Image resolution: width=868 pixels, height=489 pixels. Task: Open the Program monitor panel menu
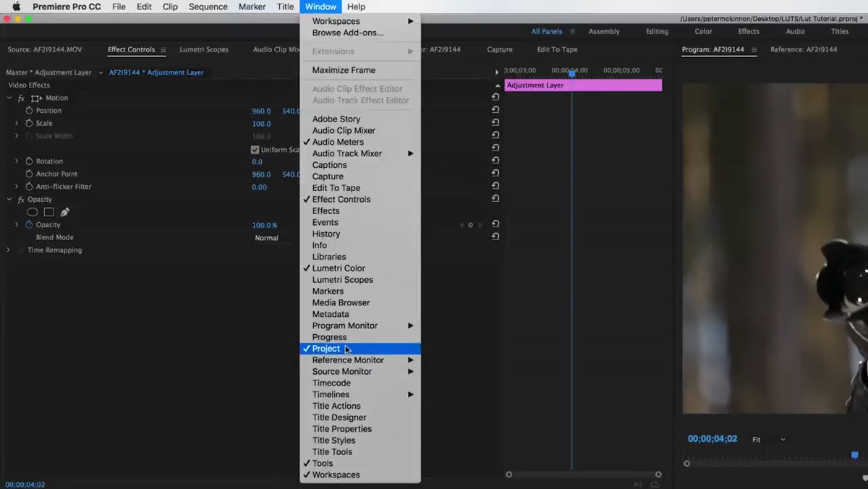[754, 50]
